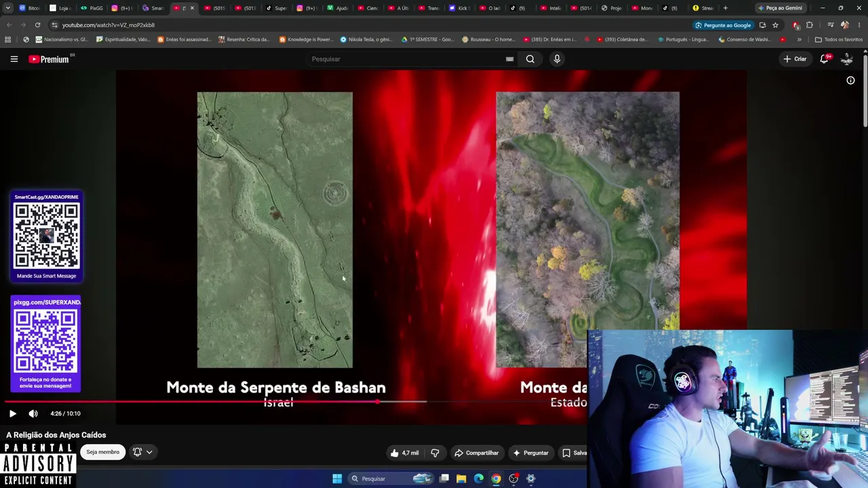This screenshot has width=868, height=488.
Task: Click Pergunte ao Google lens chip
Action: 723,25
